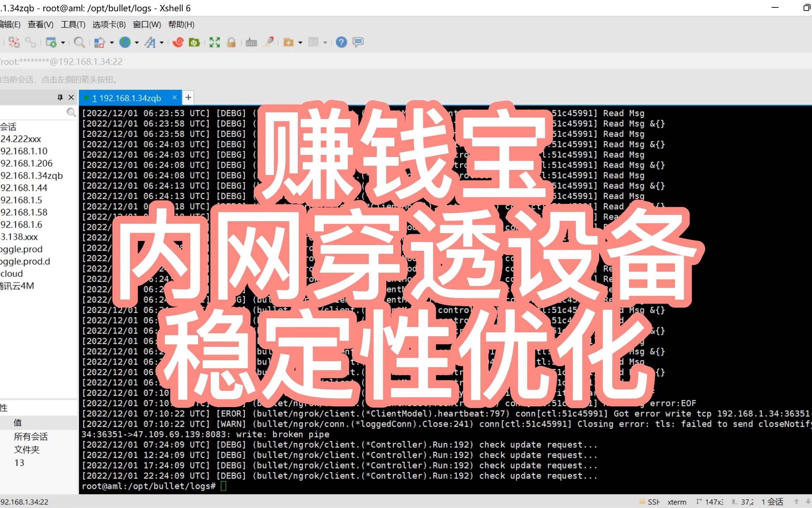Select the cloud session entry
Image resolution: width=812 pixels, height=508 pixels.
pyautogui.click(x=11, y=274)
